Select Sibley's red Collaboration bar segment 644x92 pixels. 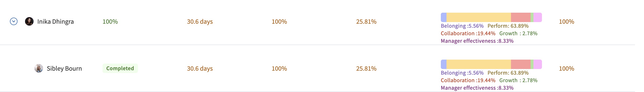point(520,64)
